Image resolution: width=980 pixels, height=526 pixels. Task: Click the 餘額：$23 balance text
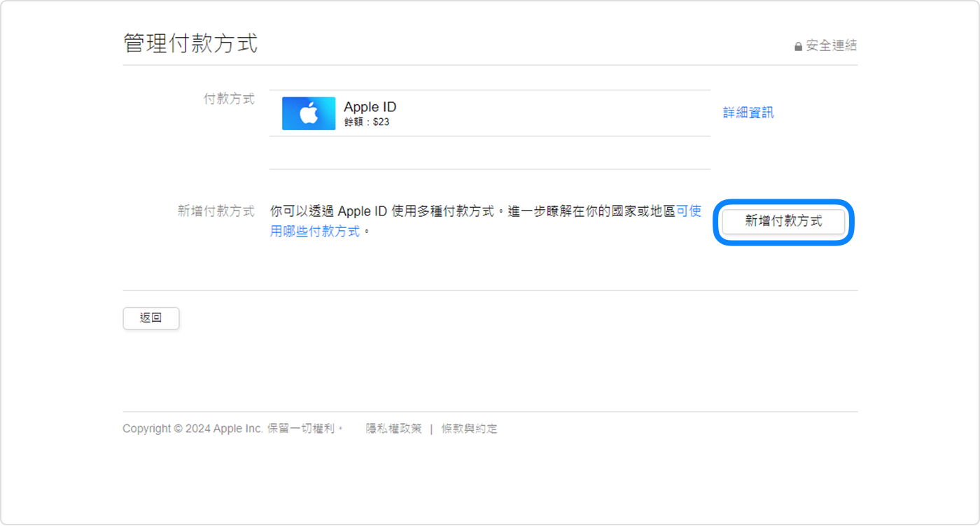367,122
